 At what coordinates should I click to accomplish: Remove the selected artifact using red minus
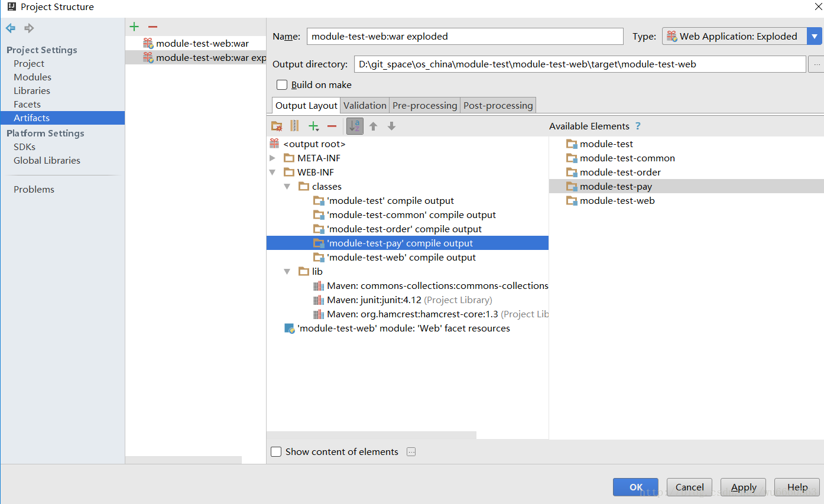click(x=153, y=26)
